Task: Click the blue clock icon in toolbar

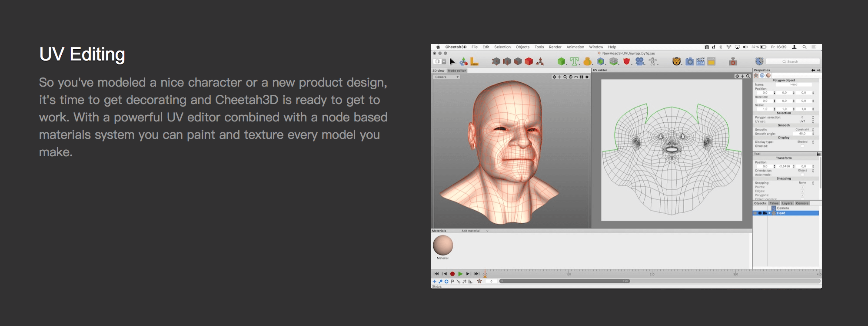Action: (x=759, y=62)
